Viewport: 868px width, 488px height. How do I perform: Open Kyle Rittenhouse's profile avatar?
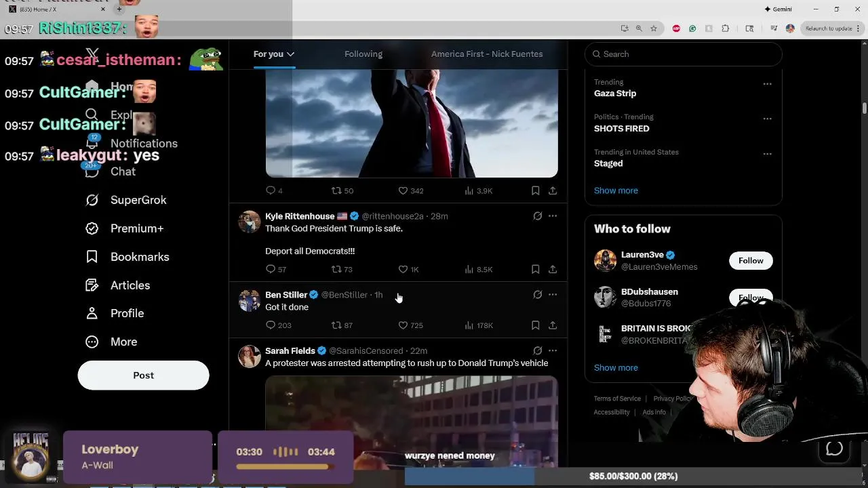point(249,222)
